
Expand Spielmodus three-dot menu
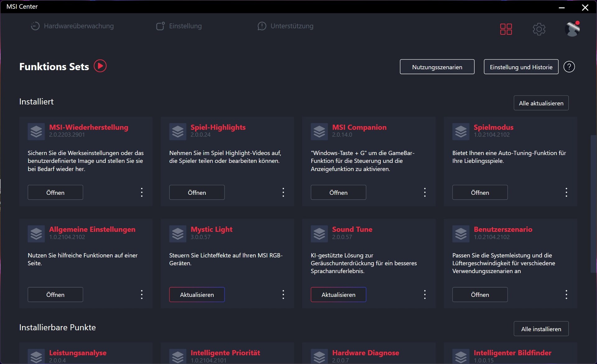566,192
